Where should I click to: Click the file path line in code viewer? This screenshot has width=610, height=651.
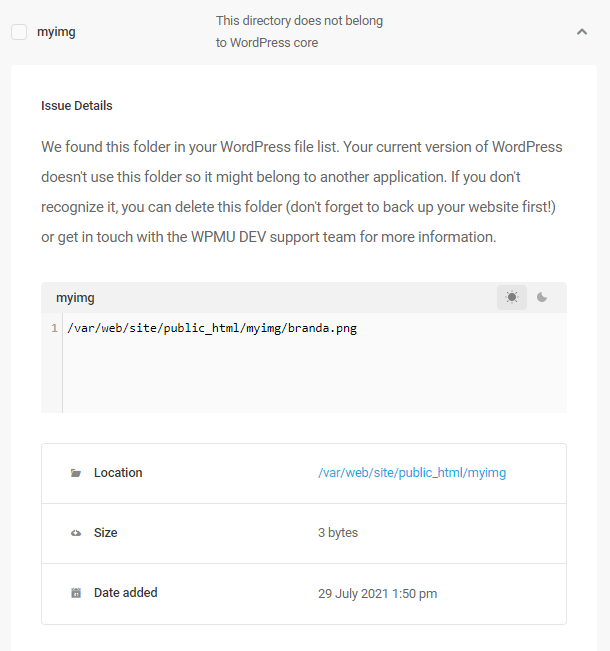212,328
